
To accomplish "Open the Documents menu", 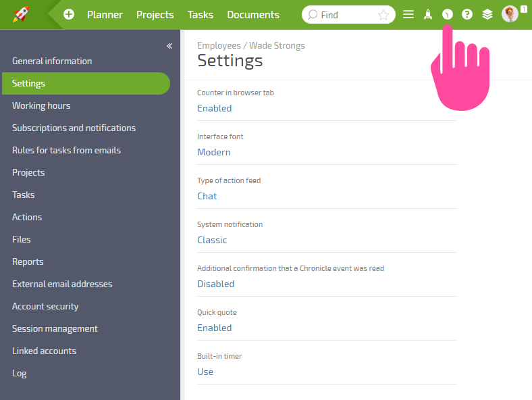I will [253, 15].
